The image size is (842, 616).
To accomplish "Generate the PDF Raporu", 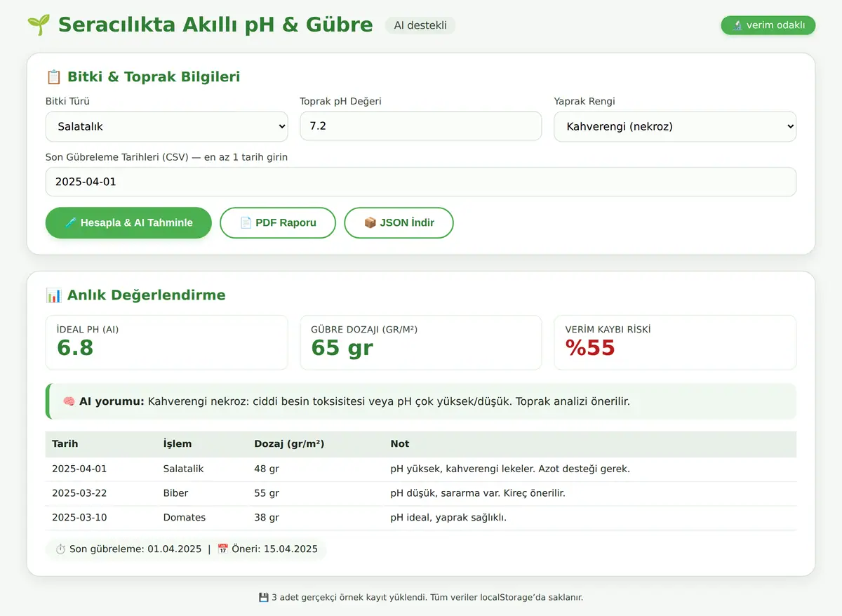I will [x=278, y=222].
